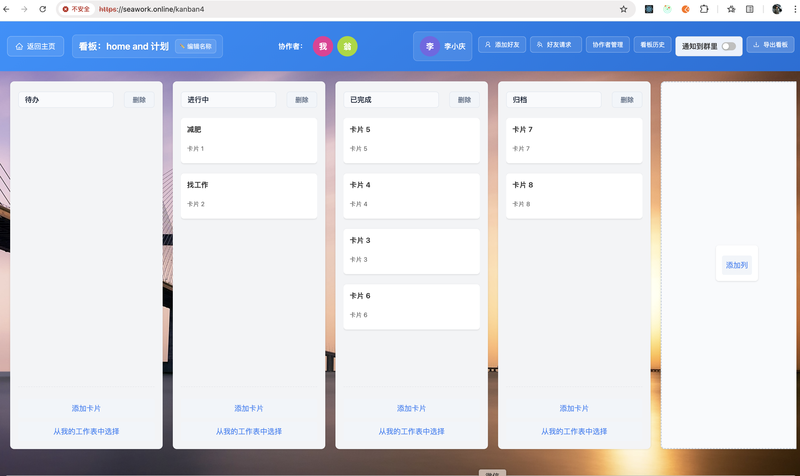The width and height of the screenshot is (800, 476).
Task: Click 导出看板 export button
Action: (770, 44)
